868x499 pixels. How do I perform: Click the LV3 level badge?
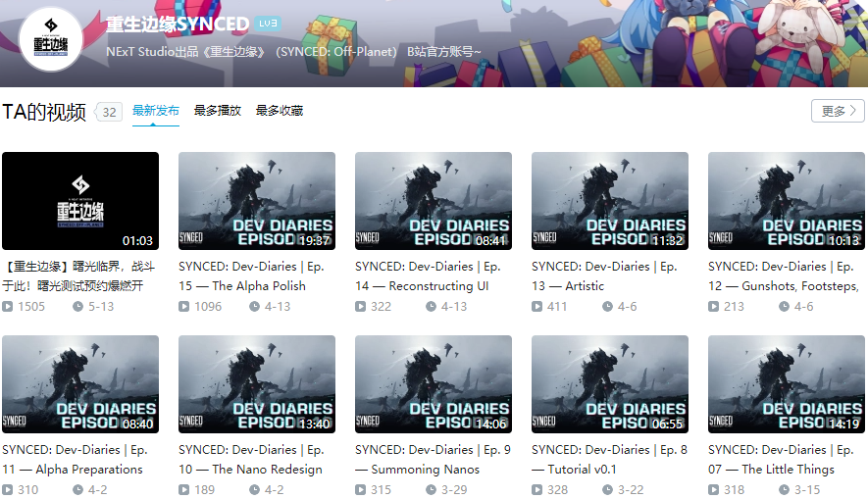point(269,24)
